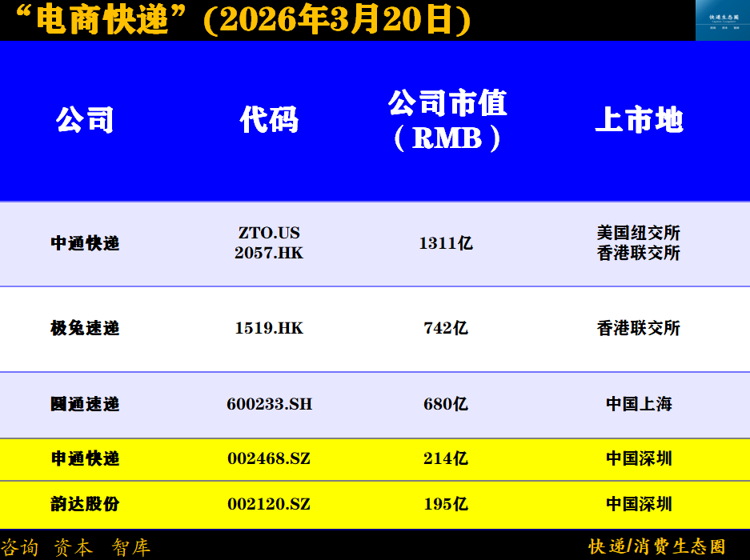Select the '公司' column header
Viewport: 750px width, 560px height.
point(85,119)
